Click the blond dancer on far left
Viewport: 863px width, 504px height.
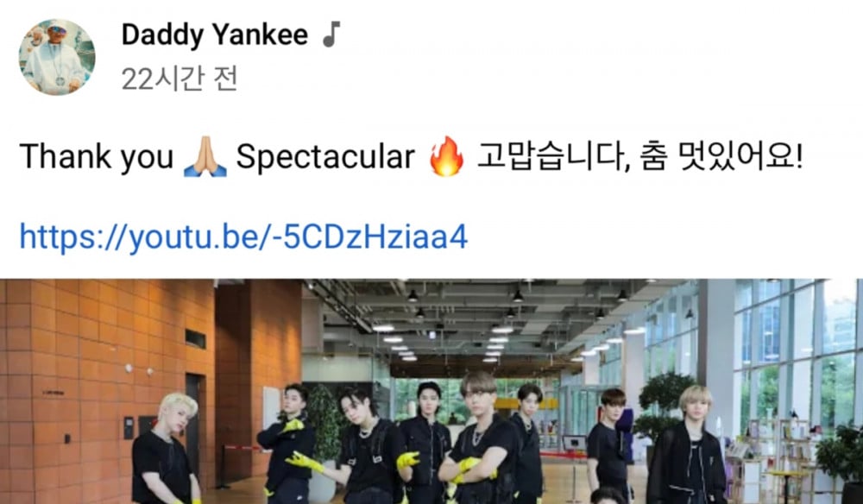[167, 450]
